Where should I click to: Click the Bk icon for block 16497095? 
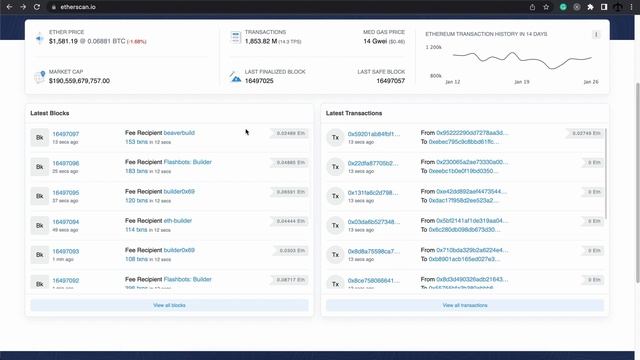(x=40, y=196)
